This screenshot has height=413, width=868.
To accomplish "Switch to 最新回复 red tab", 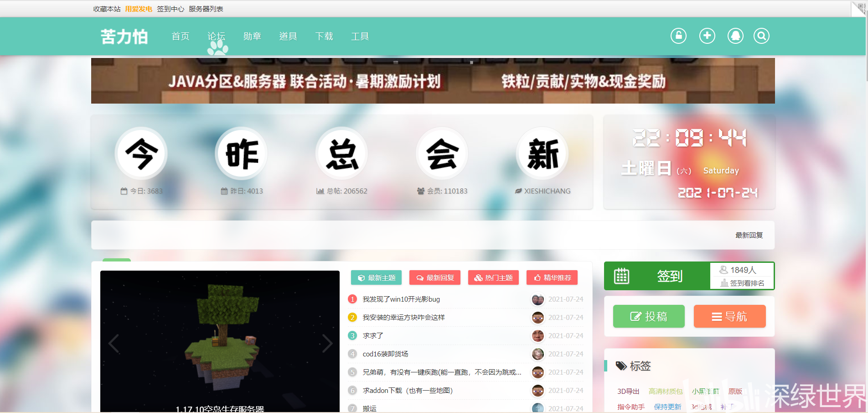I will click(435, 277).
